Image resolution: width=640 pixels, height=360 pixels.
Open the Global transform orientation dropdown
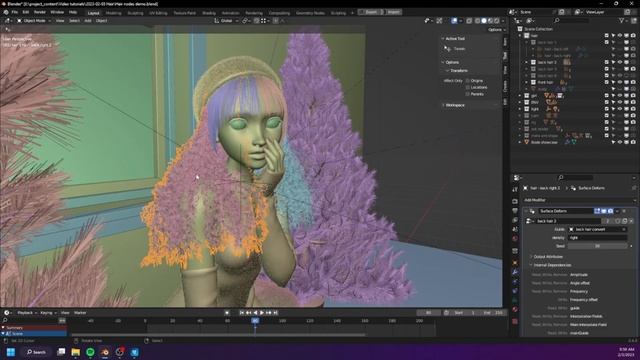[227, 21]
